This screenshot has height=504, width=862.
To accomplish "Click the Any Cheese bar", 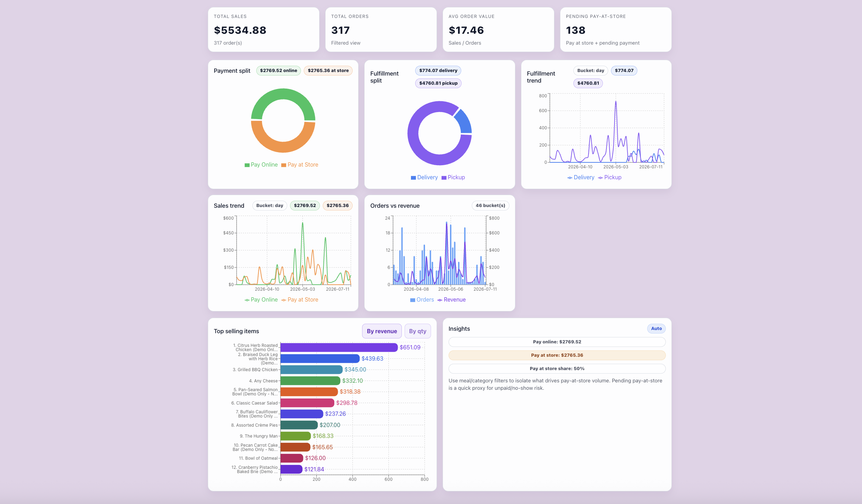I will point(310,381).
